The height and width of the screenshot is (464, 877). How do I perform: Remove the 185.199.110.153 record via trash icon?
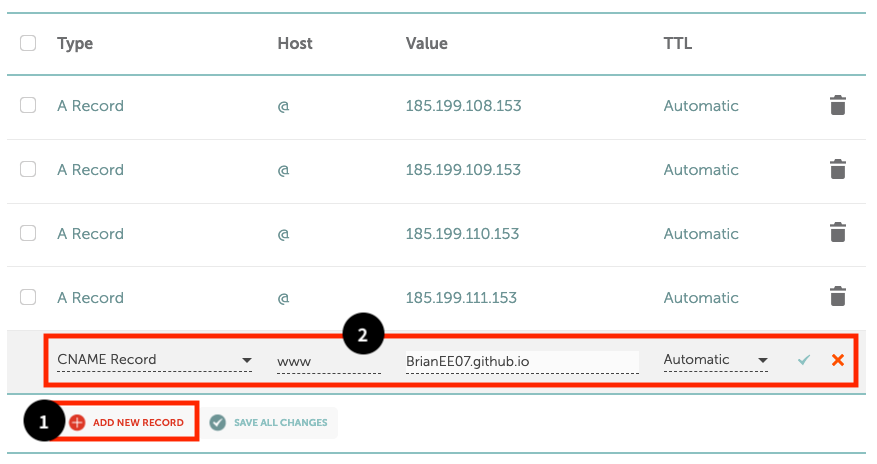click(x=838, y=234)
